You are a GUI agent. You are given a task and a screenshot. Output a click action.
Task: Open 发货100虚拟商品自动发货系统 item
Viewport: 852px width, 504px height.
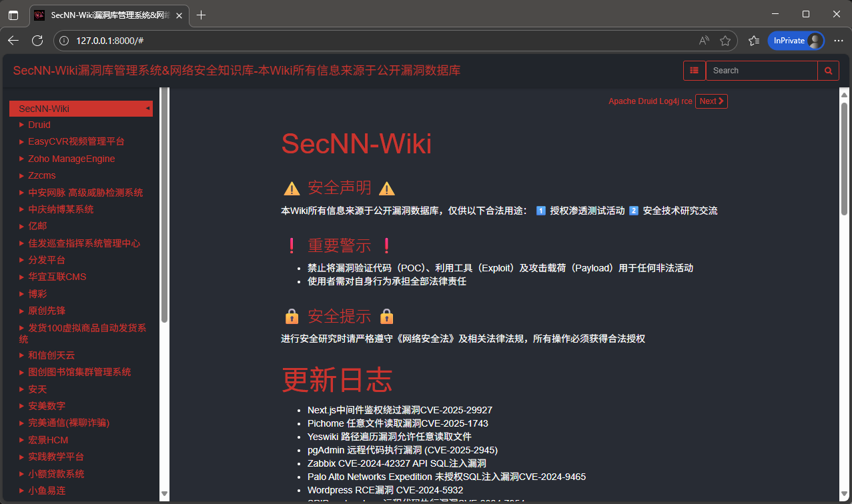pyautogui.click(x=82, y=333)
